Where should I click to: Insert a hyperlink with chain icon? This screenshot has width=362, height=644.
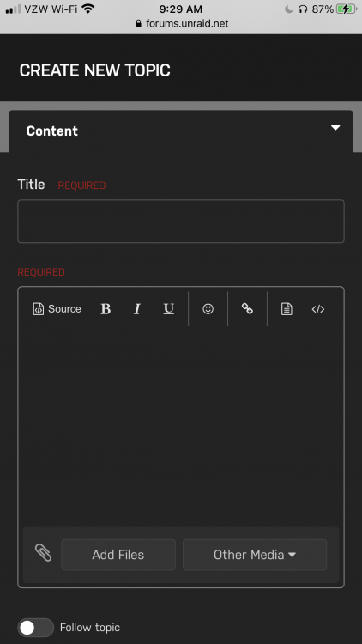click(x=247, y=309)
